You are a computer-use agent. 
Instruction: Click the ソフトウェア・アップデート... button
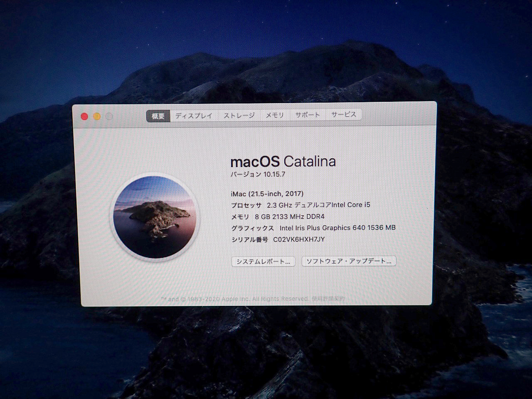(x=349, y=261)
